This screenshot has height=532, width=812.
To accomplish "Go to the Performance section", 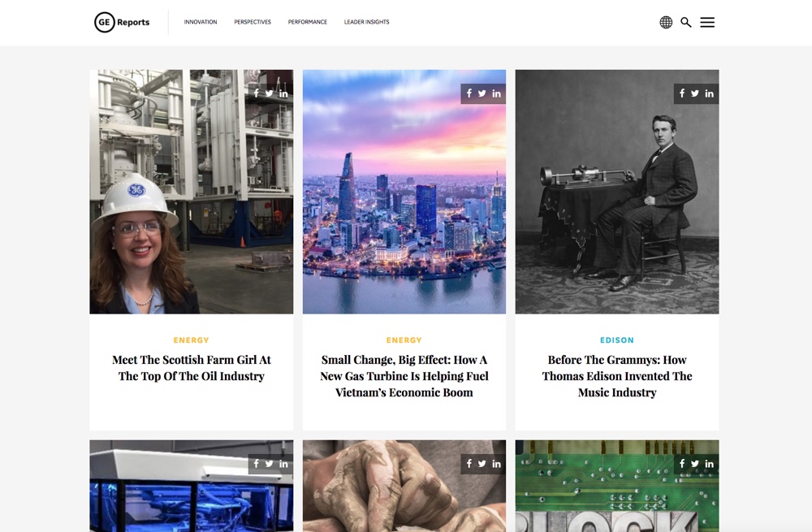I will (308, 22).
